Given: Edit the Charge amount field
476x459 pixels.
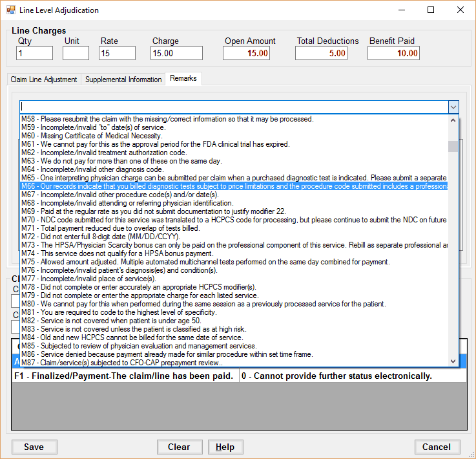Looking at the screenshot, I should (x=176, y=53).
